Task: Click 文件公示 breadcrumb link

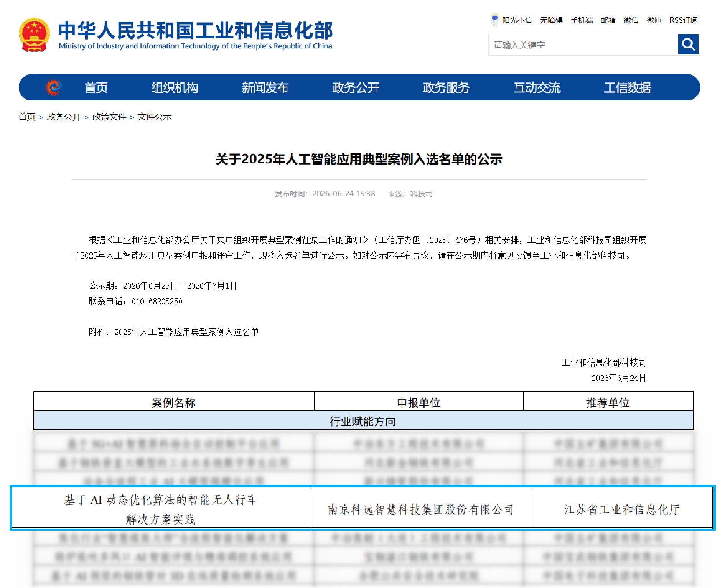Action: (x=155, y=117)
